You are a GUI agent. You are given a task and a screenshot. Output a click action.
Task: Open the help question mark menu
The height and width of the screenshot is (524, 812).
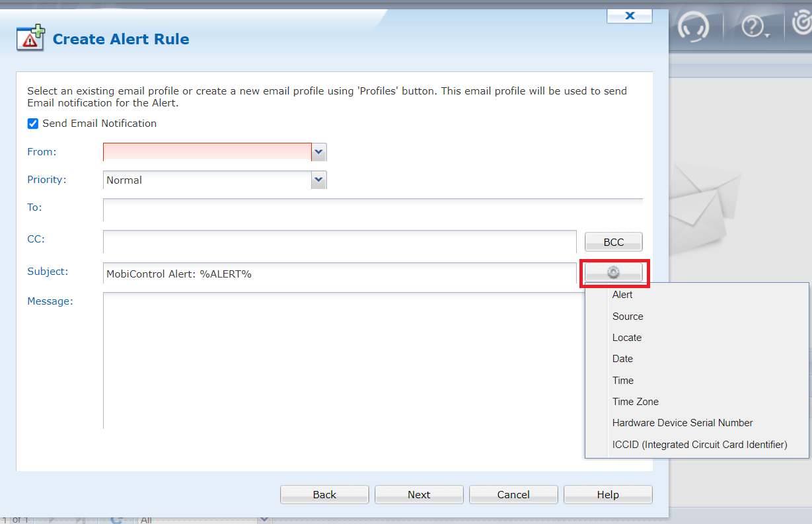[x=753, y=26]
